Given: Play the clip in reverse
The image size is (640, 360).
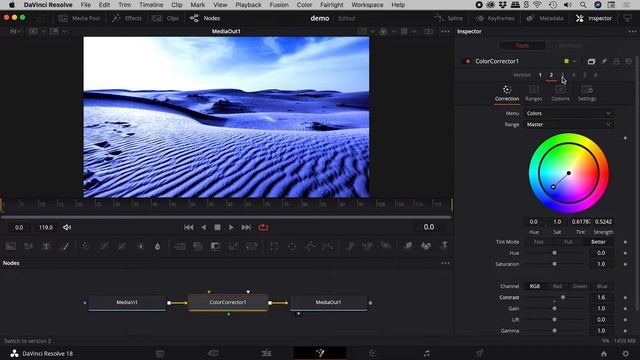Looking at the screenshot, I should [x=204, y=227].
